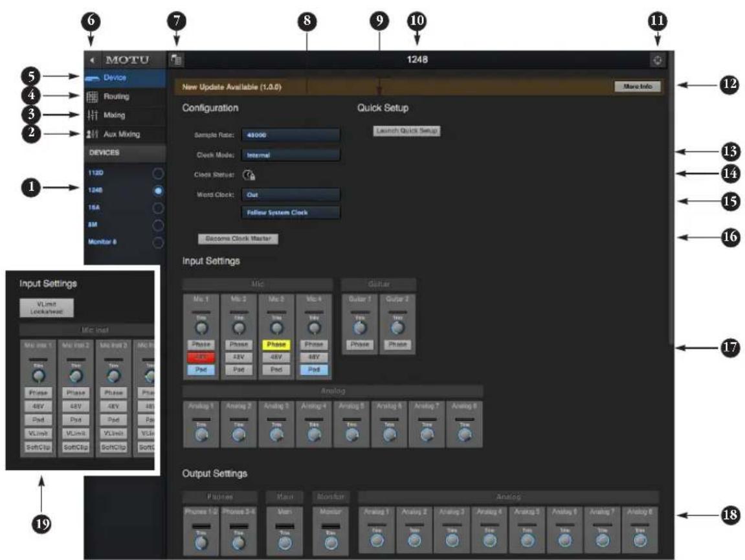Click the Analog 4 output trim knob
Viewport: 745px width, 560px height.
pos(489,541)
